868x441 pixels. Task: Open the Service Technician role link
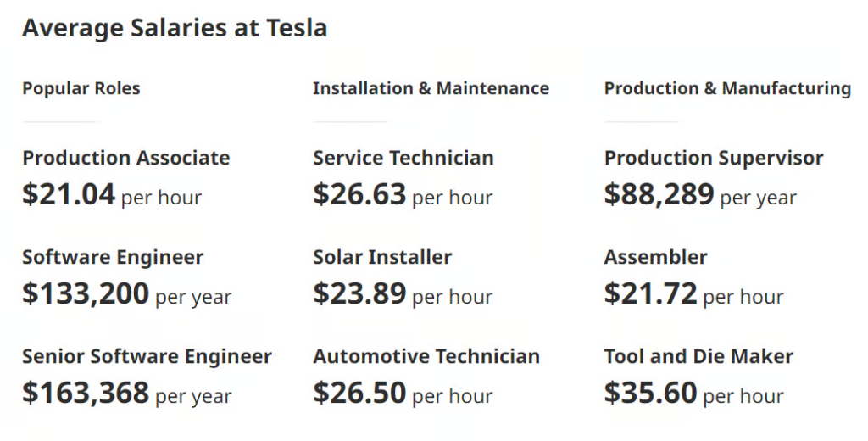click(403, 158)
